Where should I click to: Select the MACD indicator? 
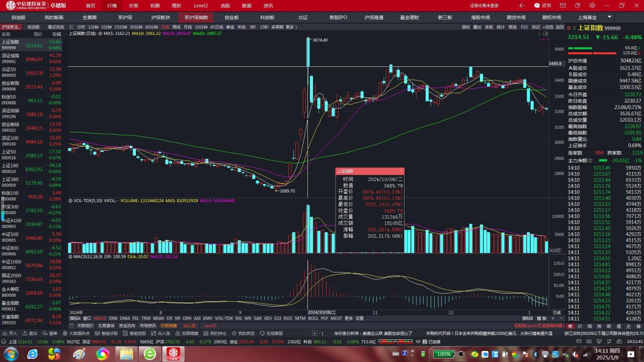(x=100, y=318)
